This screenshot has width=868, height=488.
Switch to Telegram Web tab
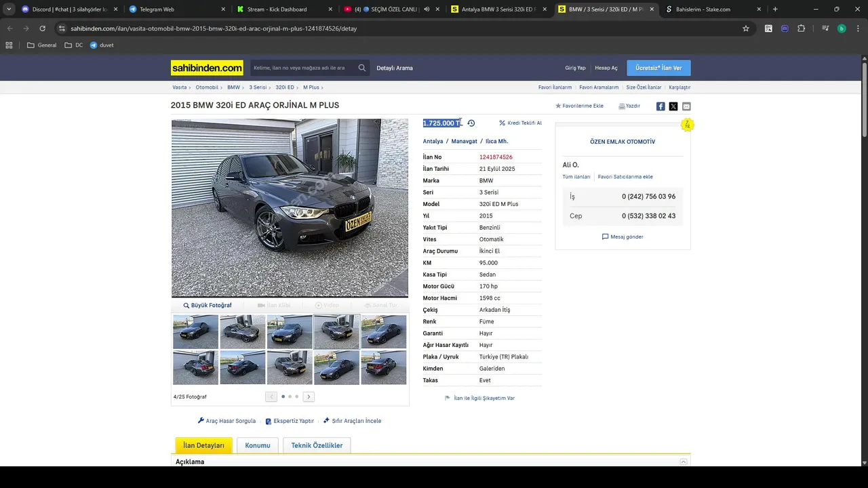tap(176, 9)
